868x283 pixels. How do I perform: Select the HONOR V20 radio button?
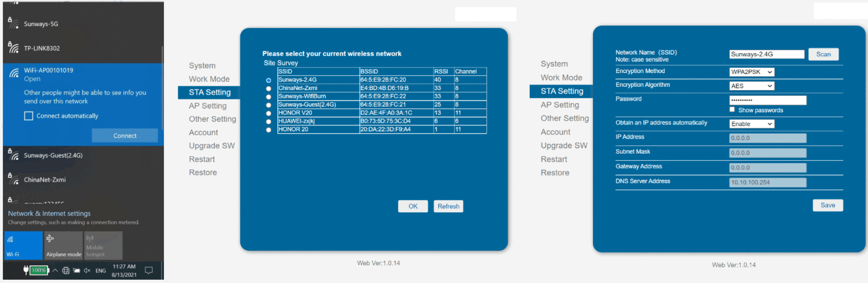268,113
